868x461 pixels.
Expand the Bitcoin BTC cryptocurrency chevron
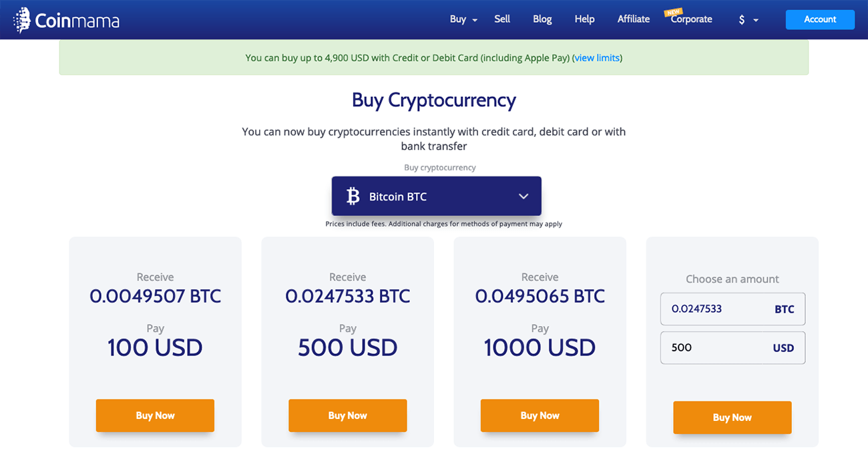tap(523, 196)
